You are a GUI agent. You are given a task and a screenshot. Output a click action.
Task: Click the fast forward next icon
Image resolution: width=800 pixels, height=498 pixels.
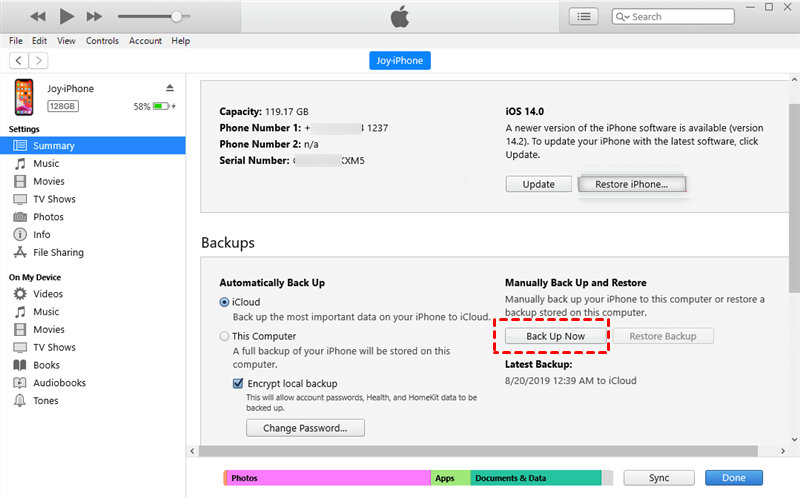pos(94,17)
